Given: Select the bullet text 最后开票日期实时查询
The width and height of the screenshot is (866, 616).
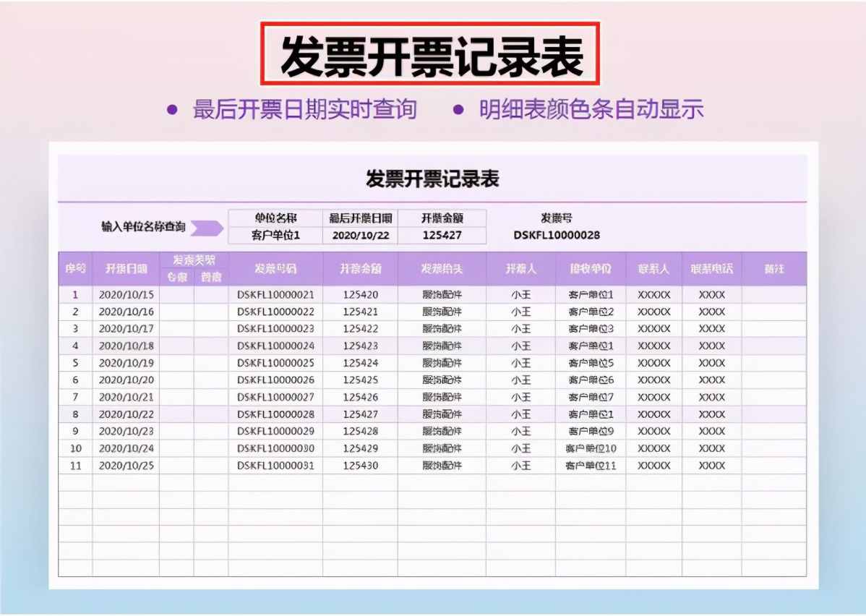Looking at the screenshot, I should pos(304,109).
